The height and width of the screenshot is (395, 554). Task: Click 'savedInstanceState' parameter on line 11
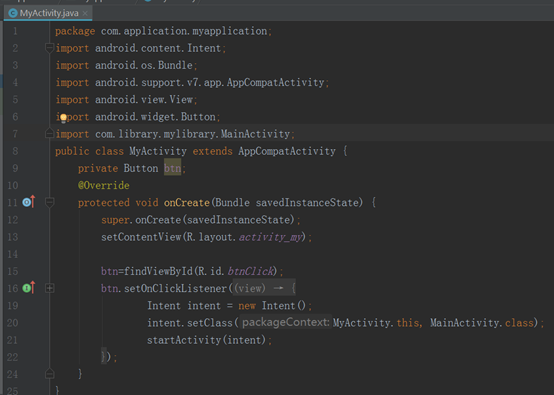[x=307, y=202]
